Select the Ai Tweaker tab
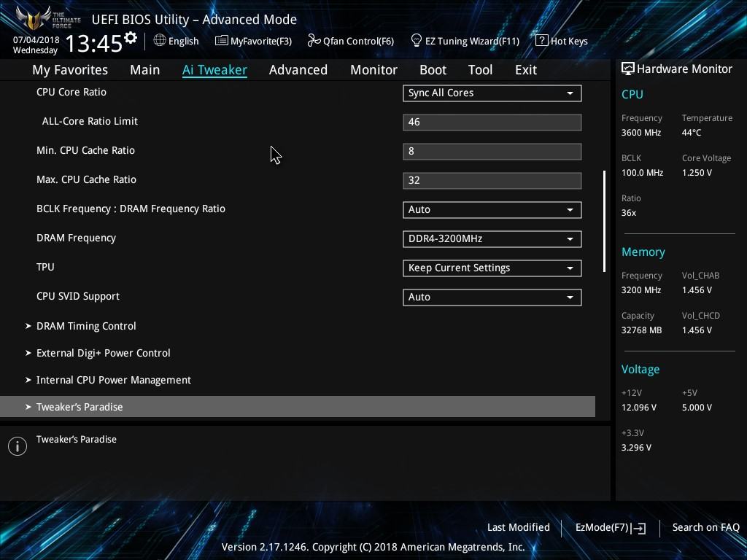The width and height of the screenshot is (747, 560). tap(214, 70)
